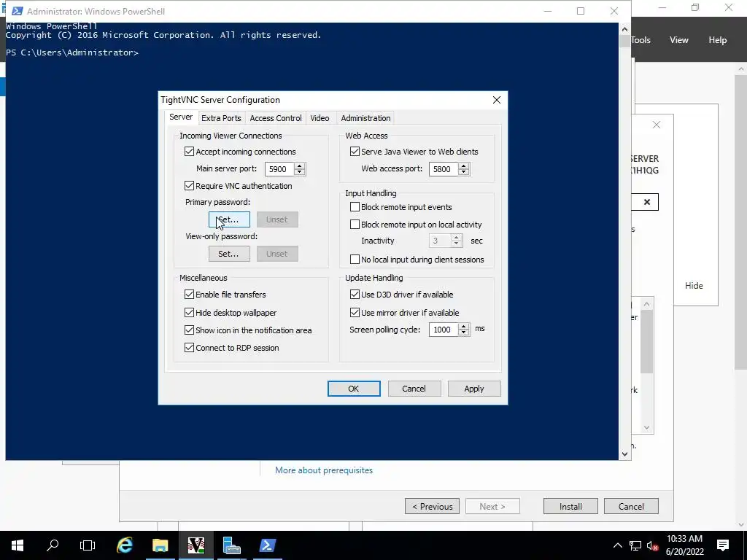Image resolution: width=747 pixels, height=560 pixels.
Task: Toggle Accept incoming connections checkbox
Action: pos(189,152)
